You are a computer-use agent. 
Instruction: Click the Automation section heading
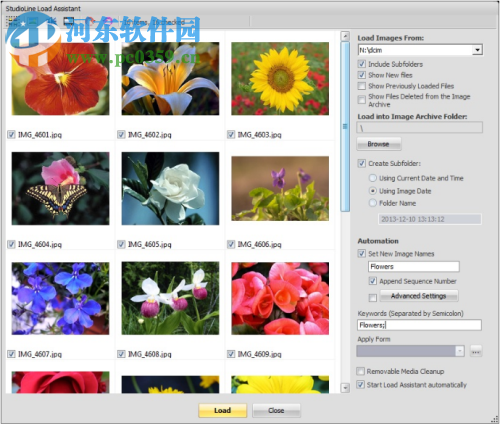[x=378, y=241]
